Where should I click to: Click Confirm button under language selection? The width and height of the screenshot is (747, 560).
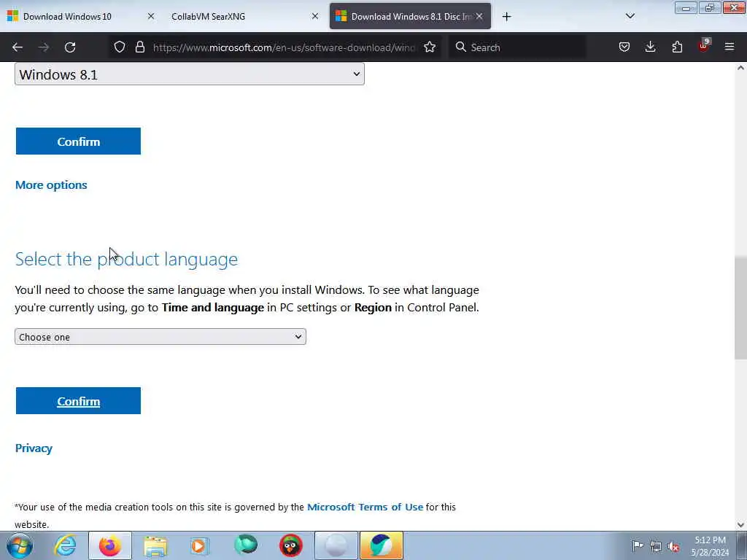[78, 401]
